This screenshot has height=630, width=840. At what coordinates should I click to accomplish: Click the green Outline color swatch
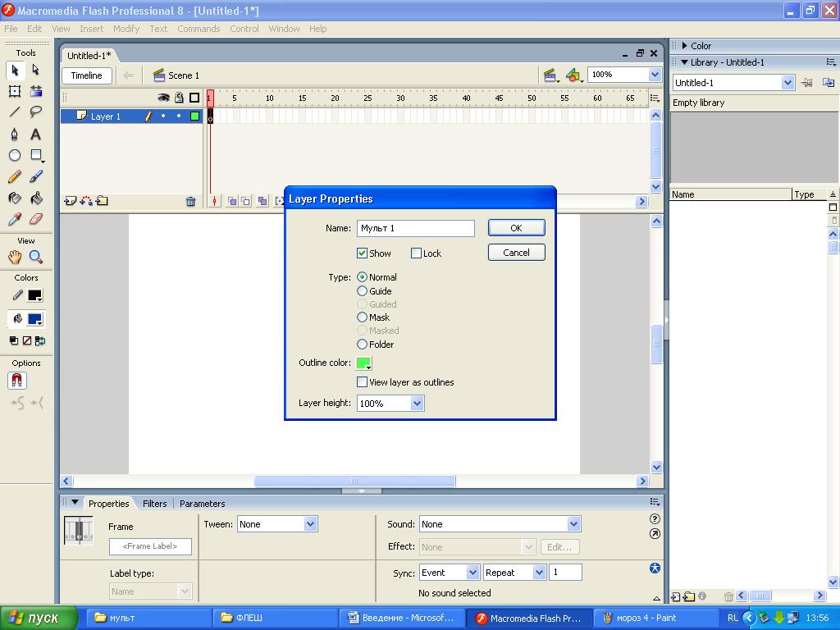[363, 363]
